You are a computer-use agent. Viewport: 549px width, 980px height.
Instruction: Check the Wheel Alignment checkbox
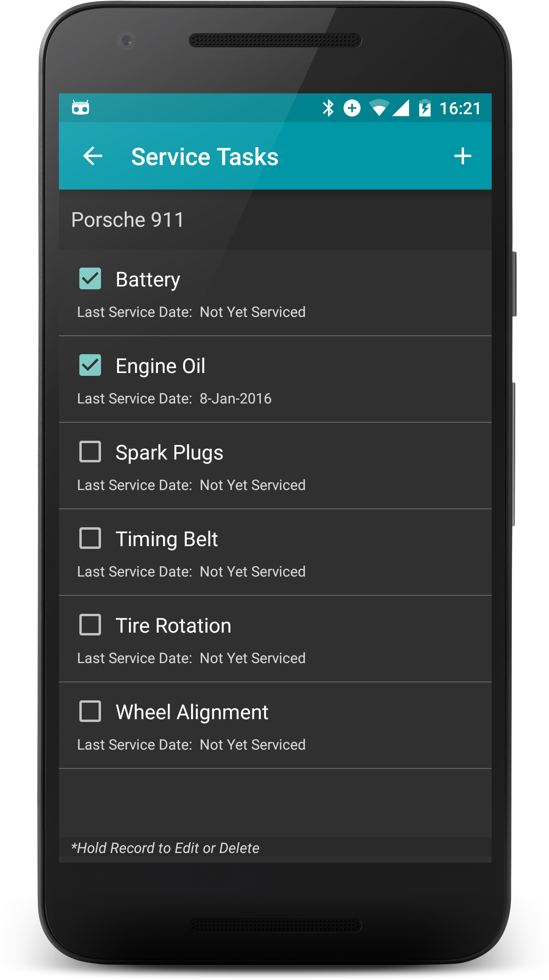coord(90,711)
